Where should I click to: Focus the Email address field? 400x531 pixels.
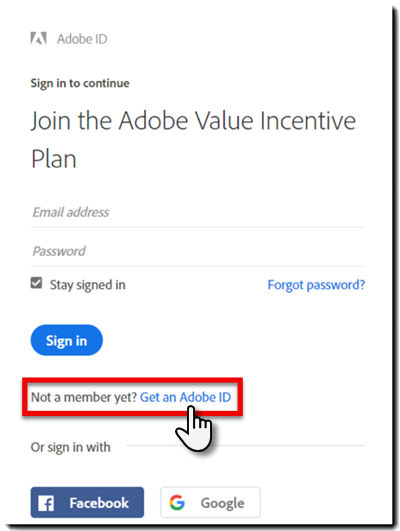coord(198,213)
